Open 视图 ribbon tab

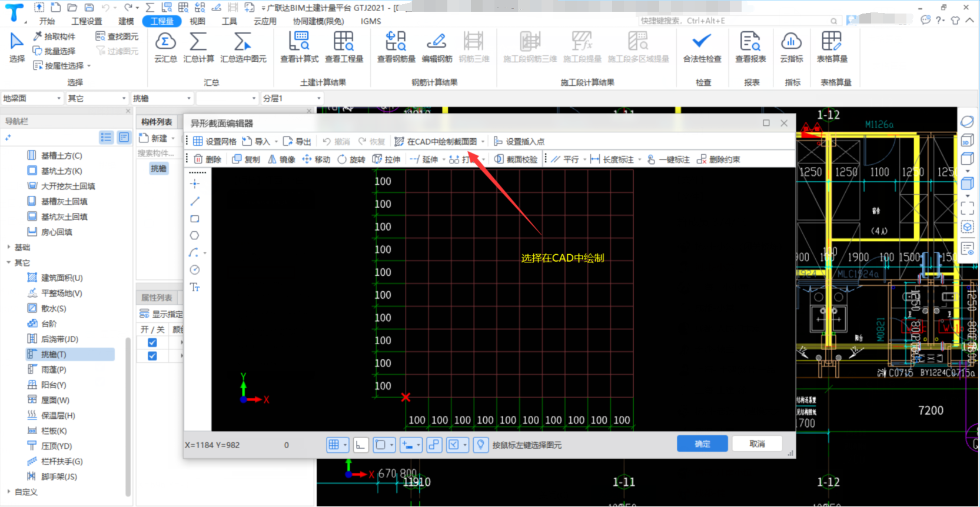(x=197, y=21)
